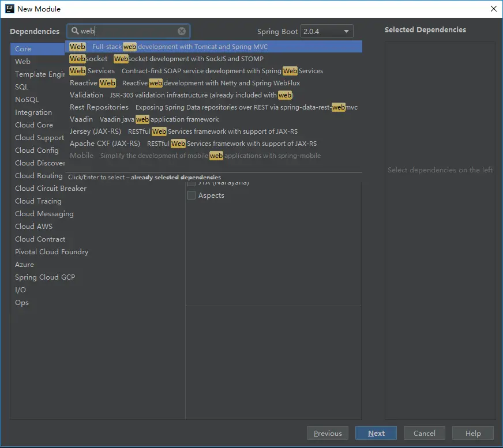This screenshot has height=448, width=503.
Task: Select the Cloud Tracing category
Action: point(97,201)
